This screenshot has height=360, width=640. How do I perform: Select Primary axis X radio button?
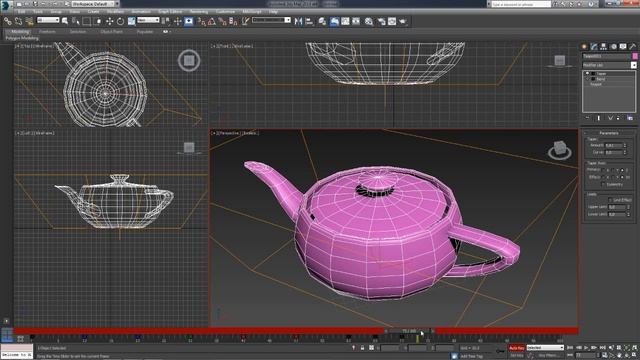pyautogui.click(x=604, y=170)
